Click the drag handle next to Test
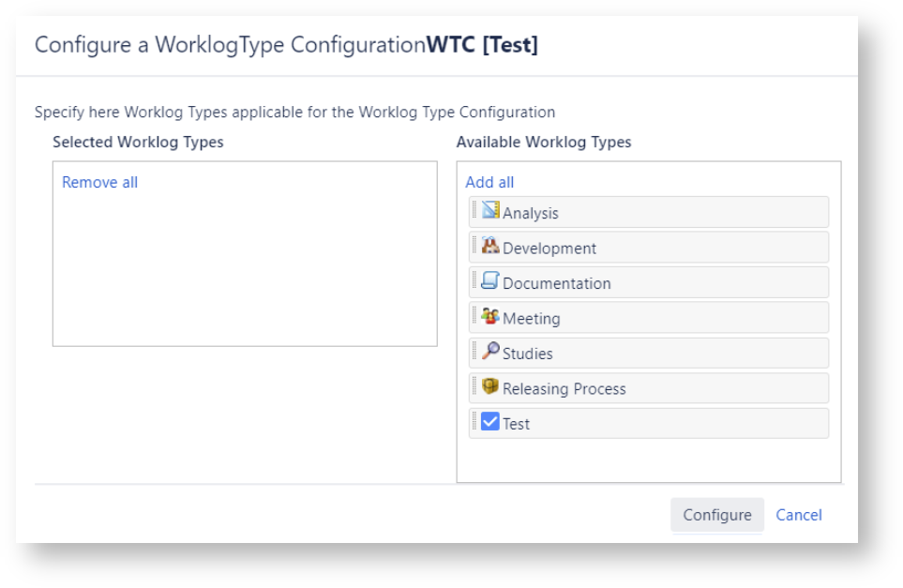Screen dimensions: 903x588 (475, 421)
